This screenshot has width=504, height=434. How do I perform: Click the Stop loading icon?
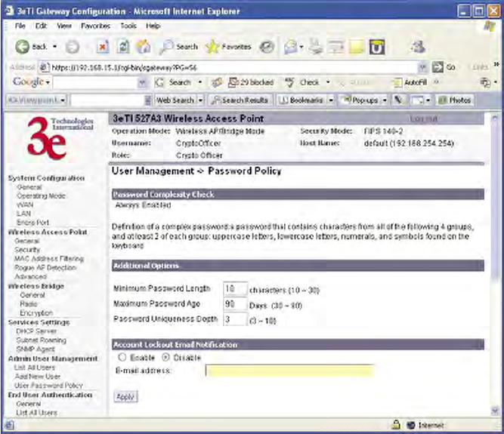coord(102,47)
